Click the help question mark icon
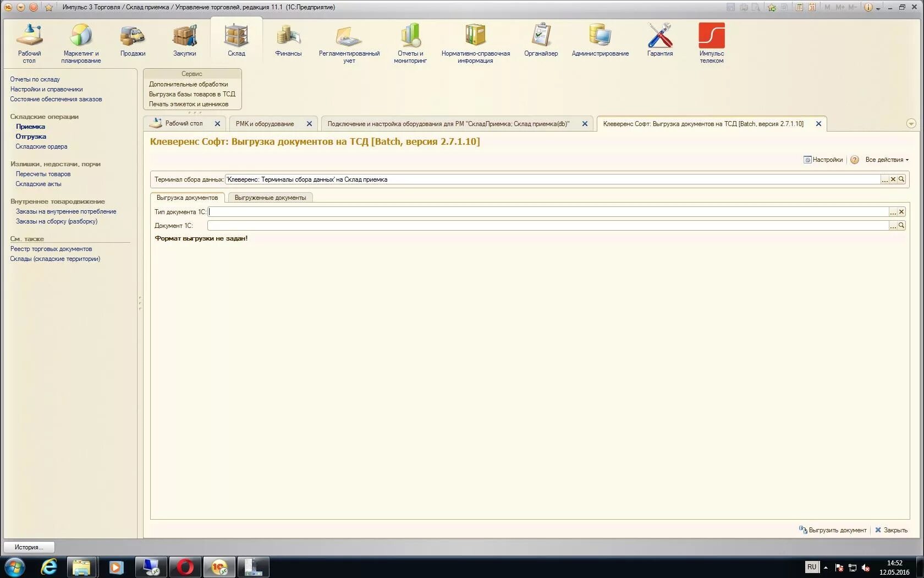The image size is (924, 578). (x=855, y=160)
